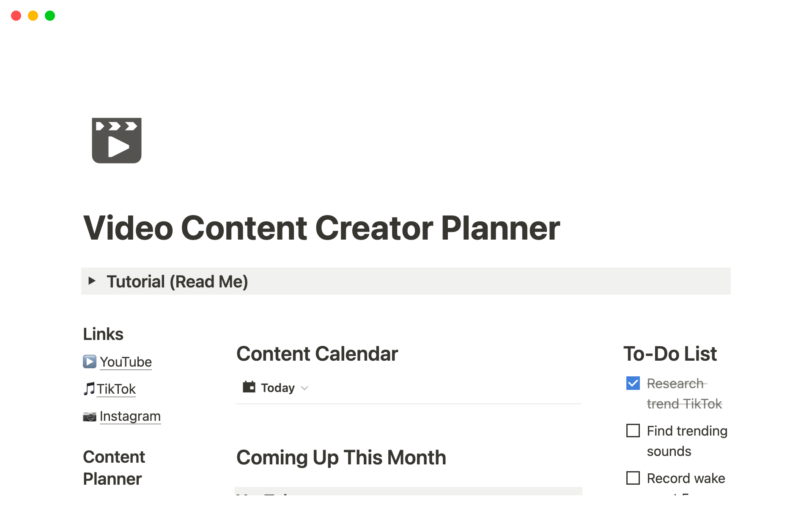
Task: Uncheck the Research trend TikTok task
Action: click(x=633, y=383)
